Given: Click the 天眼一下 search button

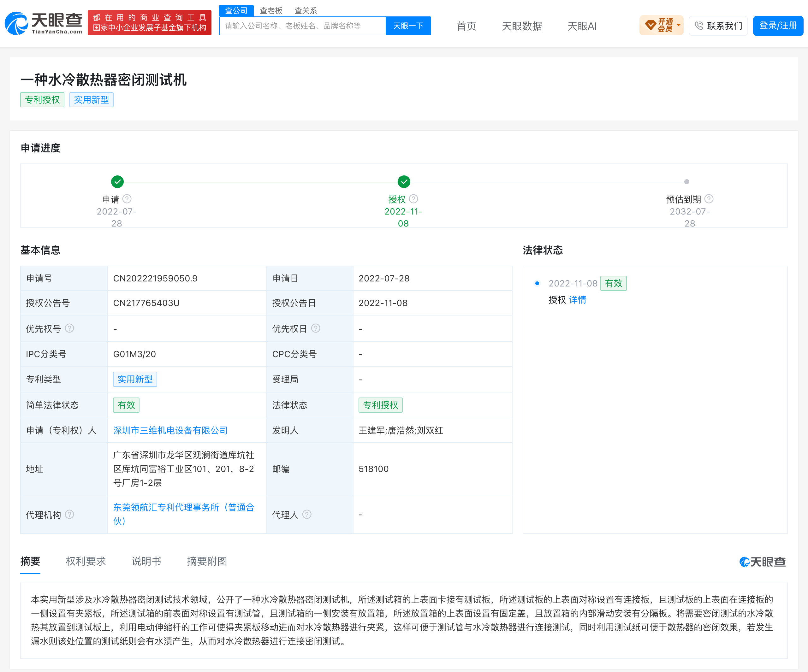Looking at the screenshot, I should pos(408,26).
